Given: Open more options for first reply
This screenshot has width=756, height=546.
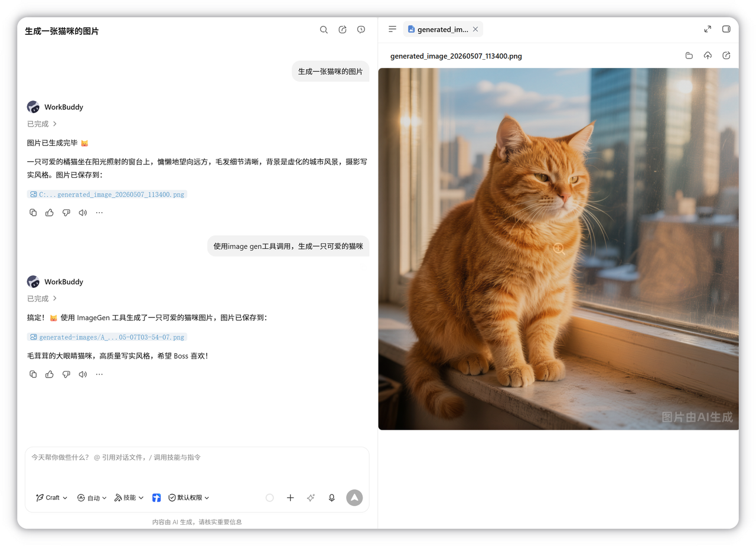Looking at the screenshot, I should coord(99,213).
